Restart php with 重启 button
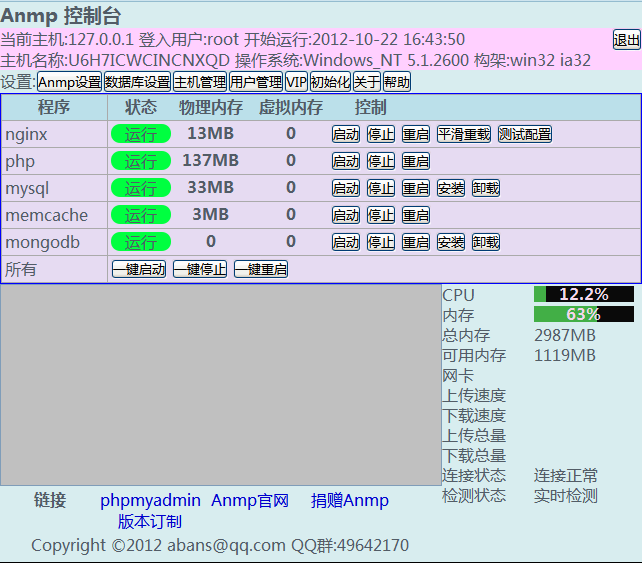Image resolution: width=642 pixels, height=563 pixels. coord(416,161)
